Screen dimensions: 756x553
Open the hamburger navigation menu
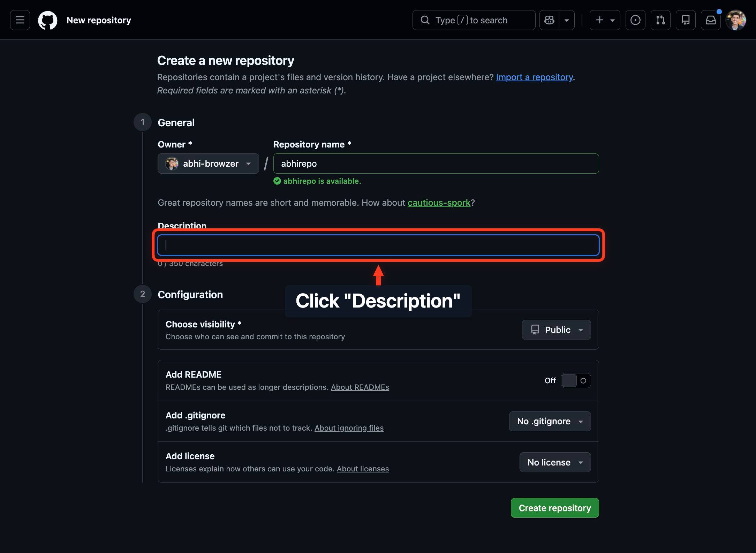coord(20,20)
